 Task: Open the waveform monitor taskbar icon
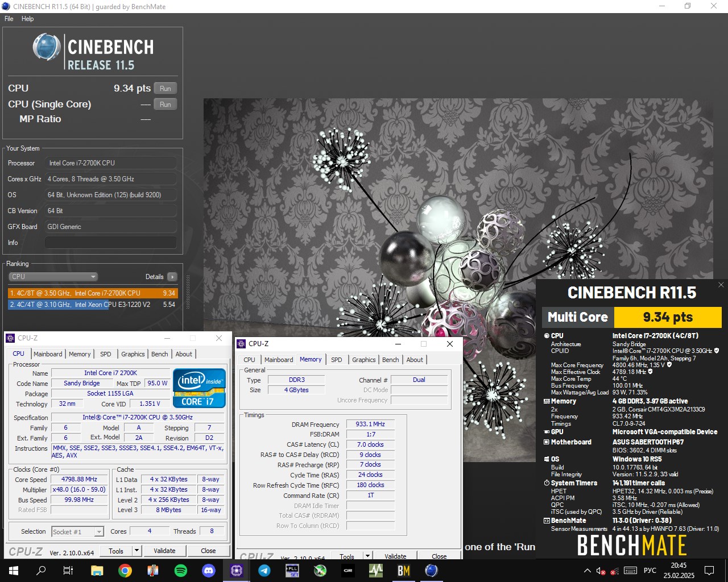376,571
